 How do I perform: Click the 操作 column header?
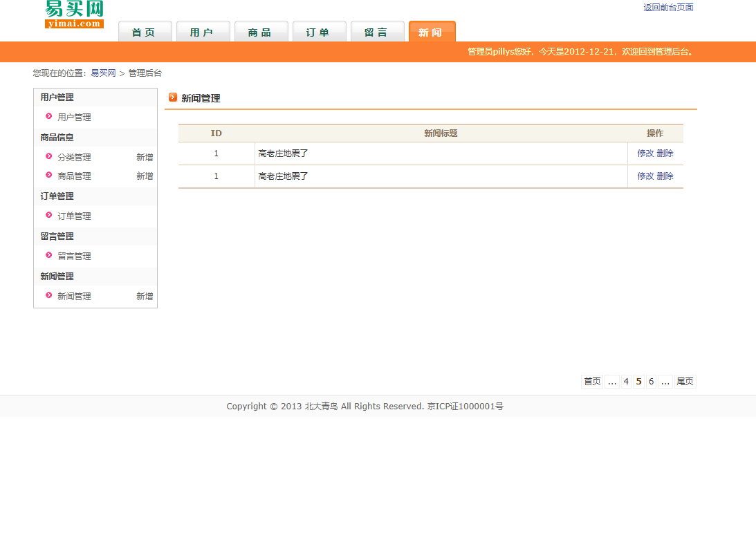point(655,133)
